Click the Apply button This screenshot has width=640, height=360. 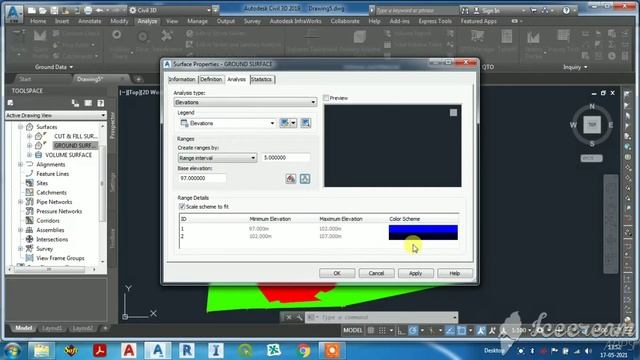click(x=416, y=273)
